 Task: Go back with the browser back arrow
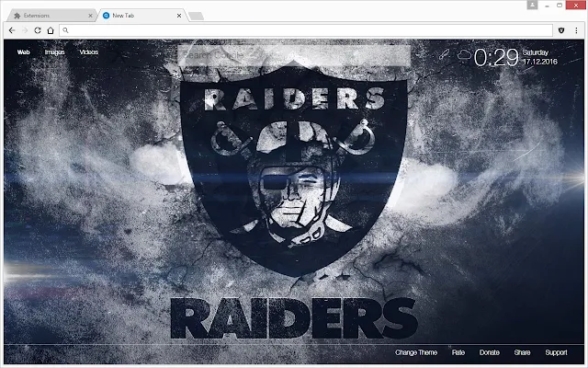pos(12,30)
